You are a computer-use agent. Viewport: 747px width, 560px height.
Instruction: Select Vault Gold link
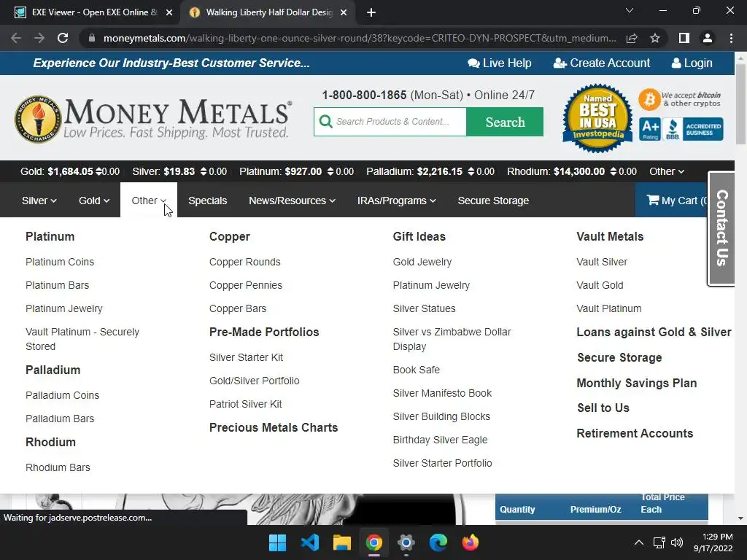pos(600,285)
